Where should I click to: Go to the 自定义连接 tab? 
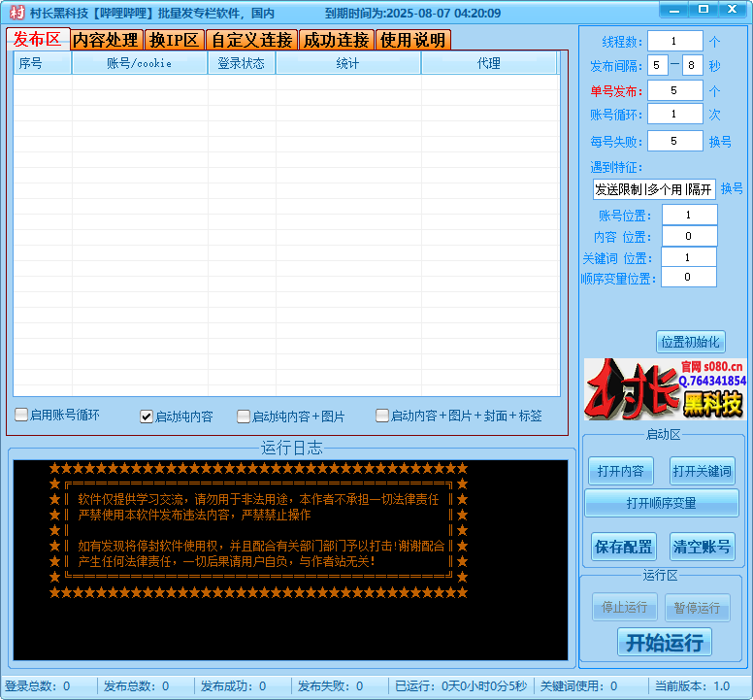tap(250, 40)
